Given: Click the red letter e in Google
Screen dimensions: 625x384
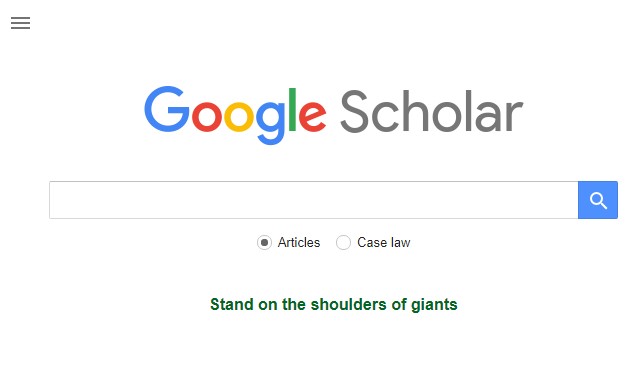Looking at the screenshot, I should pos(312,116).
